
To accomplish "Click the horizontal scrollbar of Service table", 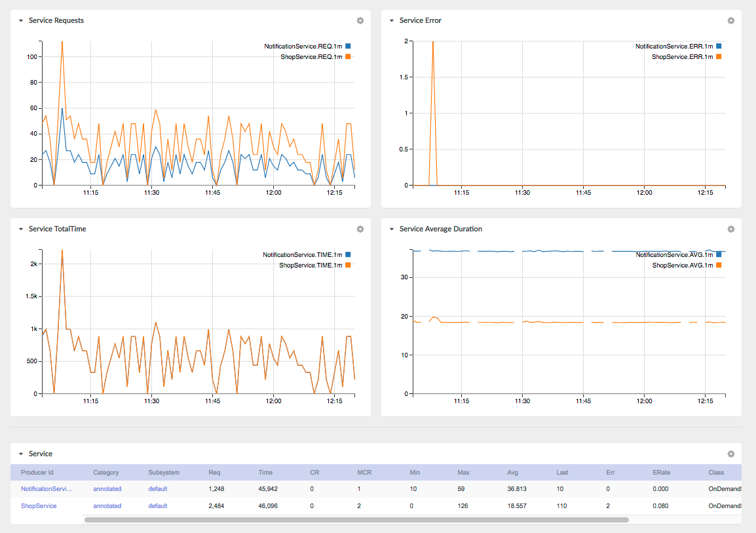I will [x=356, y=520].
